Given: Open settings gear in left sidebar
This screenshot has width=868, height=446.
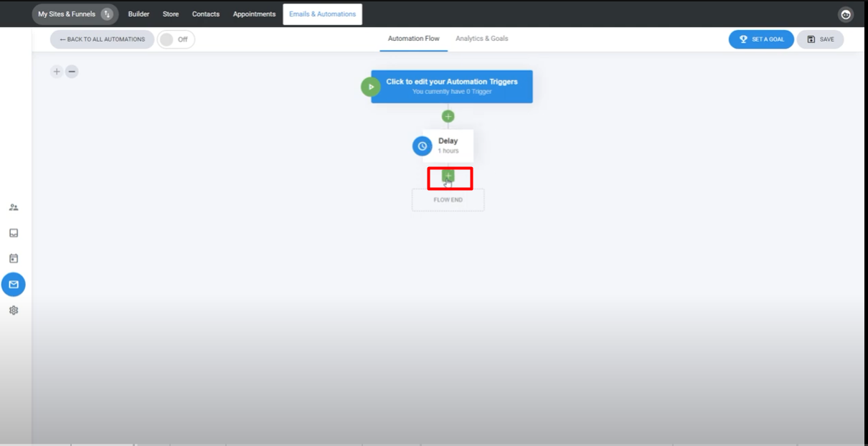Looking at the screenshot, I should [x=14, y=310].
